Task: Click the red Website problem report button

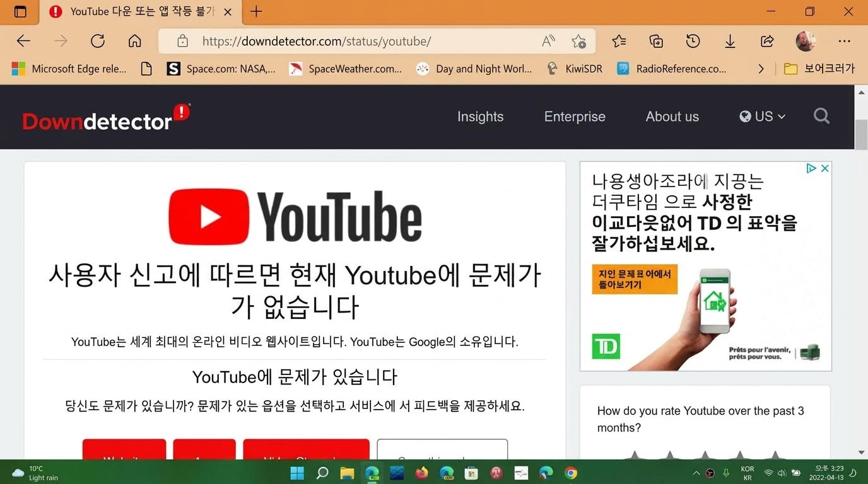Action: pyautogui.click(x=124, y=450)
